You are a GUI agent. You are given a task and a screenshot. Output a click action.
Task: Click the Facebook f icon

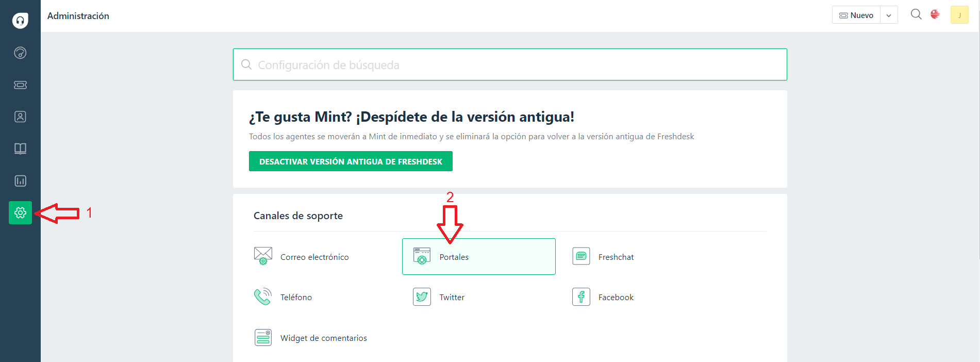(x=581, y=297)
